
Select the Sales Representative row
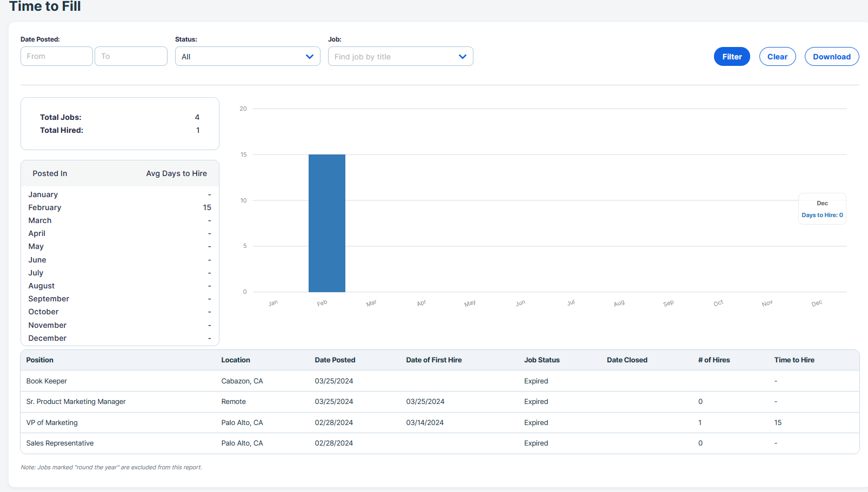60,443
